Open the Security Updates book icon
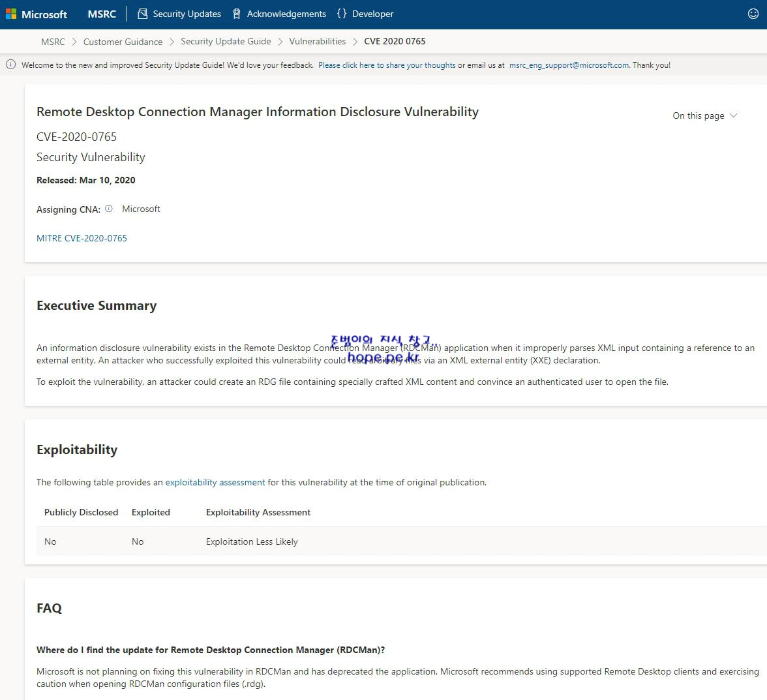This screenshot has height=700, width=767. coord(142,14)
